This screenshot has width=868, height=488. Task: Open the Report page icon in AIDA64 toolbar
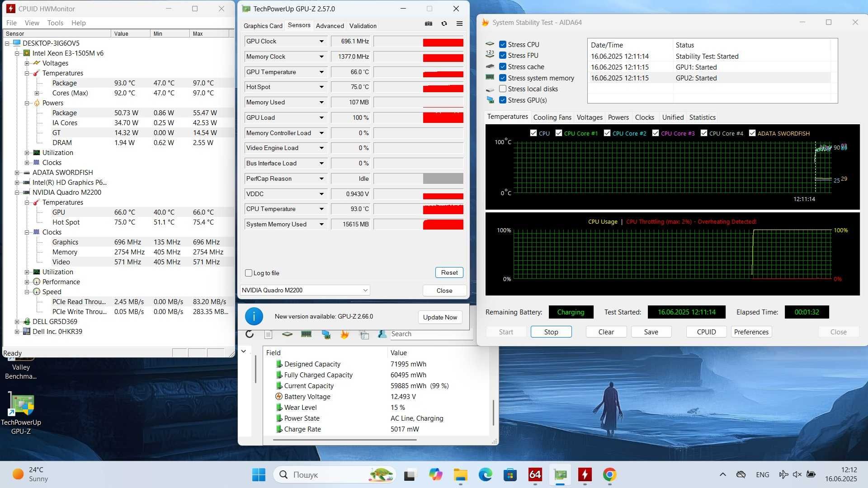[268, 334]
